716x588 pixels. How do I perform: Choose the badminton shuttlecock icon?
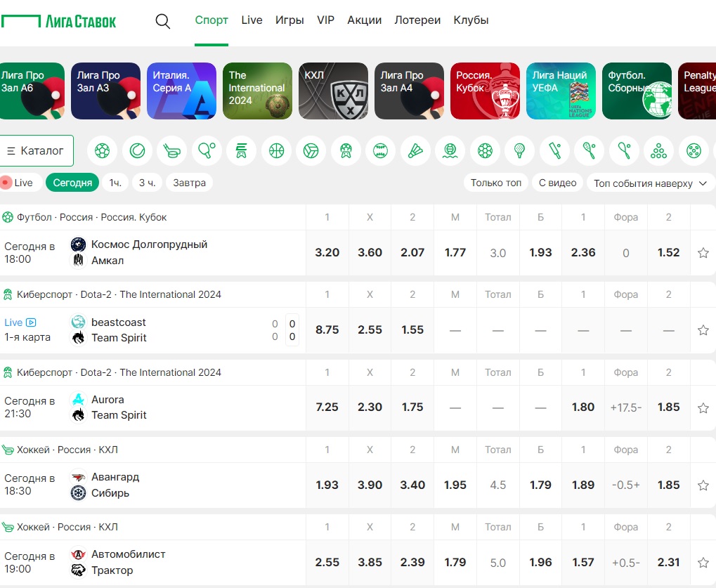pyautogui.click(x=415, y=150)
